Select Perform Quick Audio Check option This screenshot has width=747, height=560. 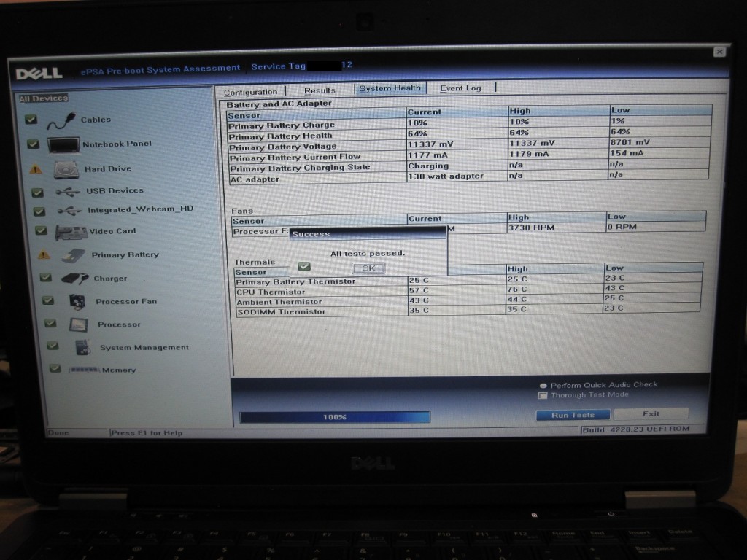[543, 385]
